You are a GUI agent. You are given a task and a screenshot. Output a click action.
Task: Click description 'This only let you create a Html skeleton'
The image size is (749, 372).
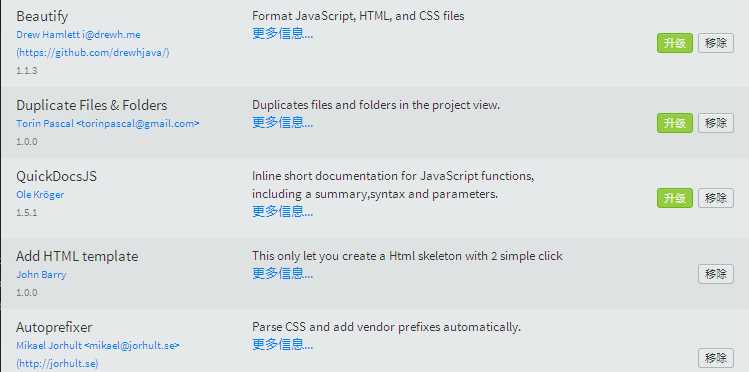407,256
